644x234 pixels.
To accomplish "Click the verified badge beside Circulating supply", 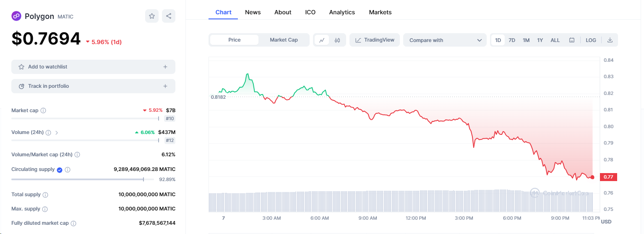I will pos(60,170).
